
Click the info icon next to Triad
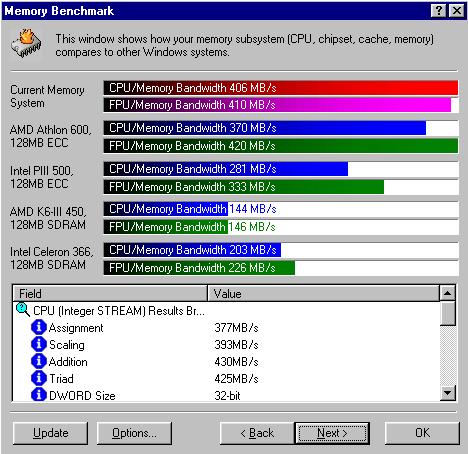(39, 378)
